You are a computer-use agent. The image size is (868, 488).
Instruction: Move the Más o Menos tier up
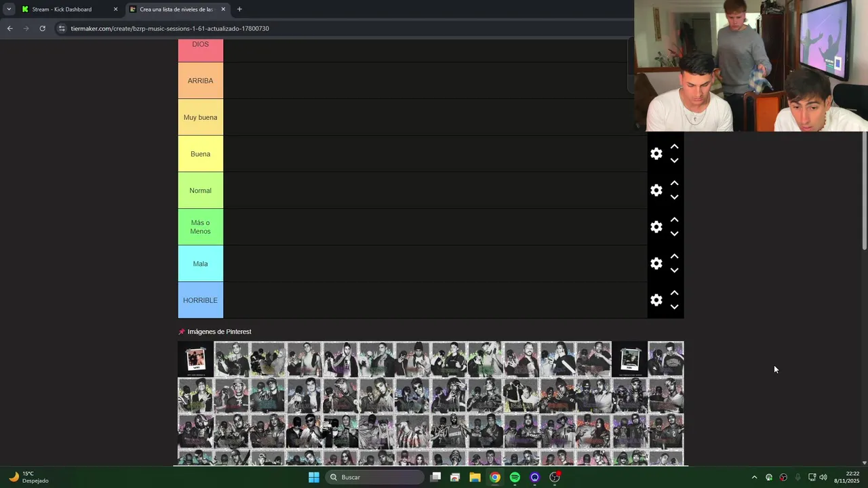675,220
